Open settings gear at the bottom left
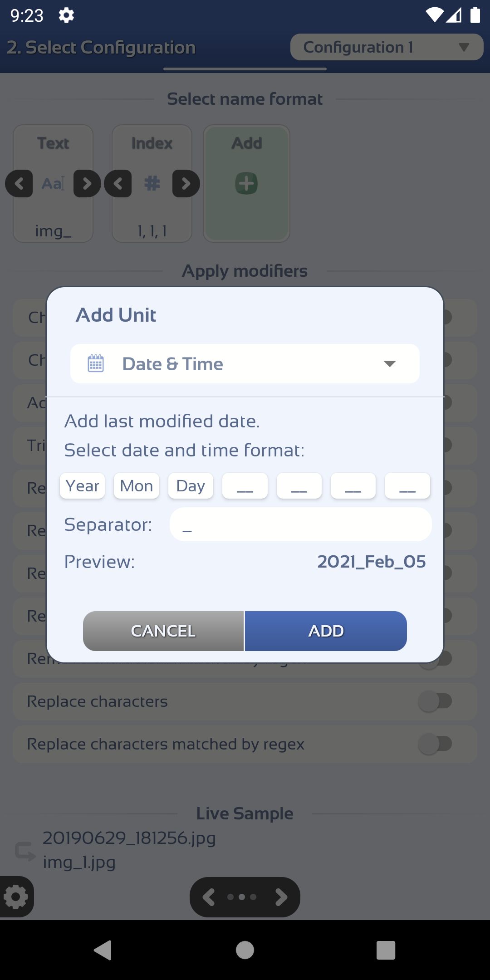The width and height of the screenshot is (490, 980). [16, 897]
